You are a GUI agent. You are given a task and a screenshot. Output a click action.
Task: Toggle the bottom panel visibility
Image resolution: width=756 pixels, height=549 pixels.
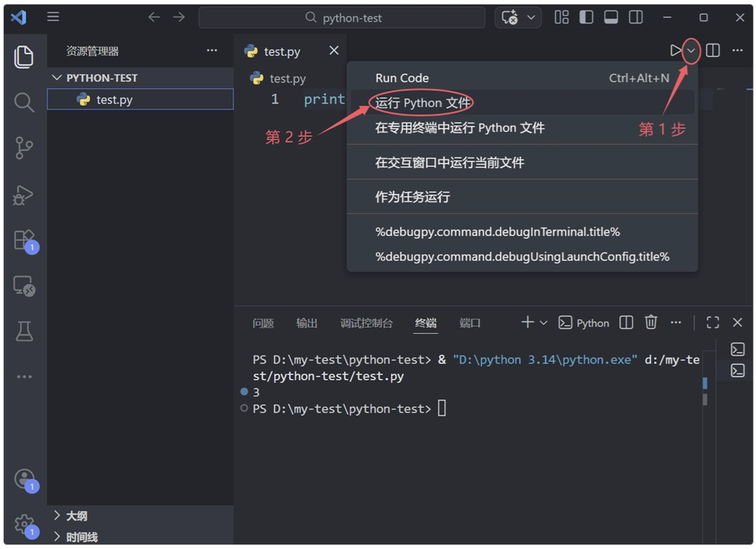612,17
